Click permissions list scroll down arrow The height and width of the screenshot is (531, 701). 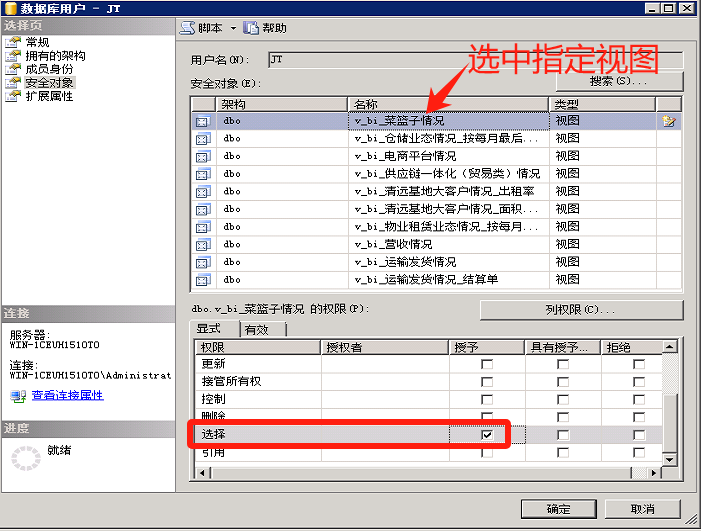pos(669,459)
